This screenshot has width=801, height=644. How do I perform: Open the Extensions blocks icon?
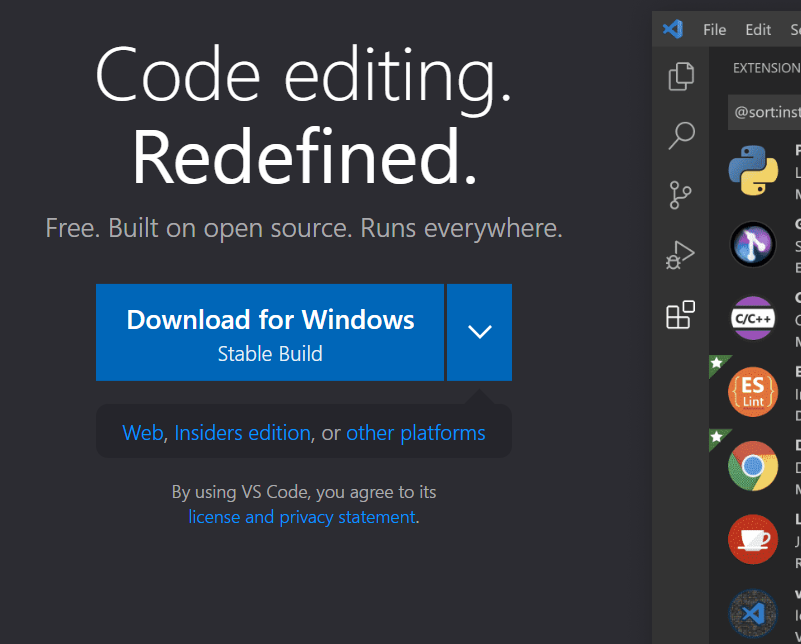coord(680,315)
